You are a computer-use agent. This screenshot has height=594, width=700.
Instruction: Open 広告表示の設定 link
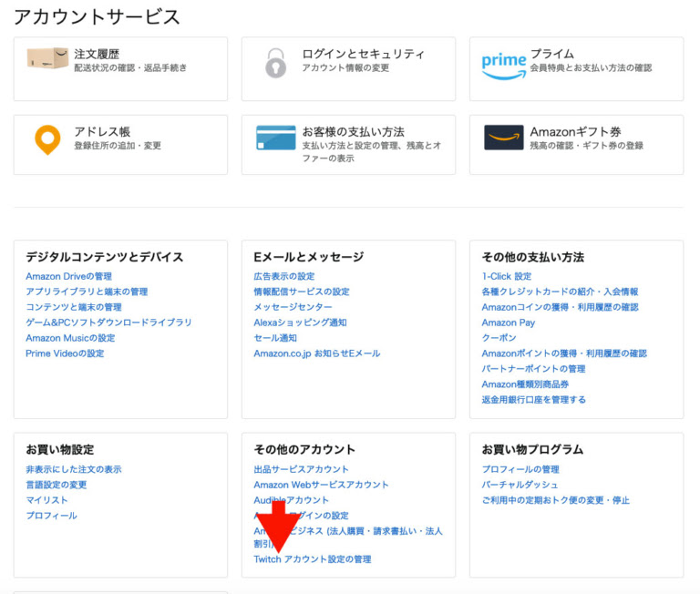284,276
